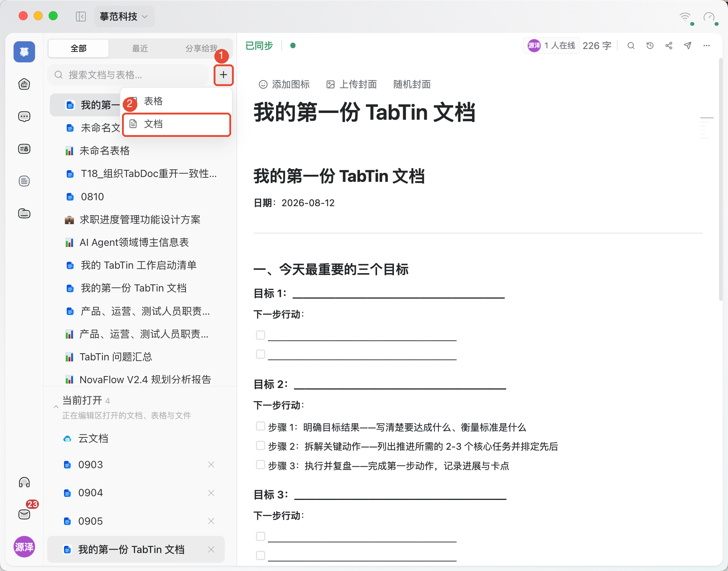The width and height of the screenshot is (728, 571).
Task: Switch to the 最近 tab
Action: [140, 48]
